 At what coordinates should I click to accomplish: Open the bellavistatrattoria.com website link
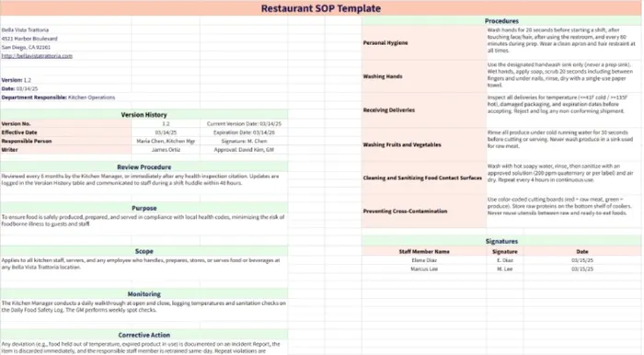pos(37,56)
